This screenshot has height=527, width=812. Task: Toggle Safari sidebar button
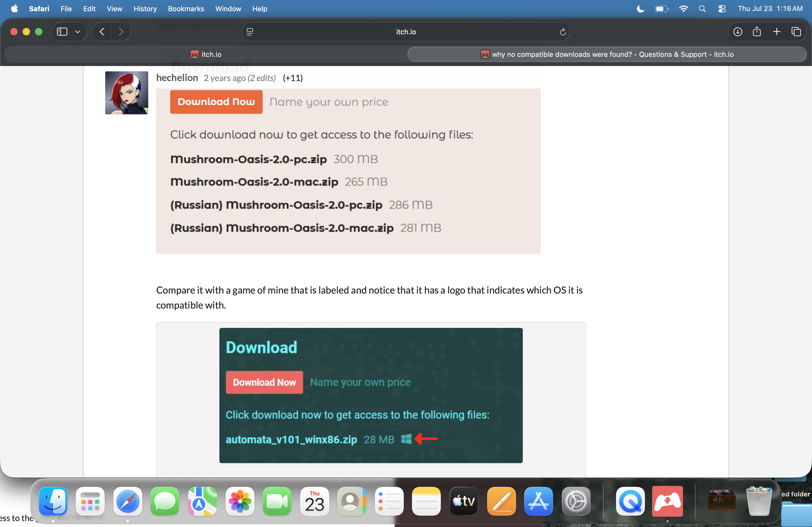click(x=62, y=32)
